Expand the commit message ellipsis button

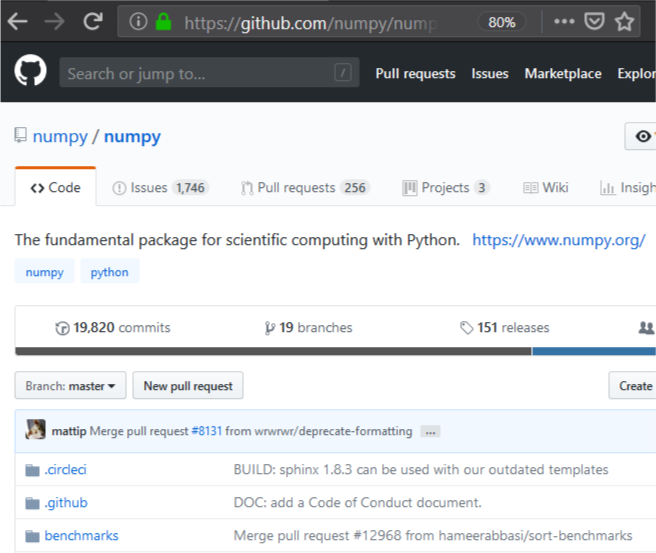pyautogui.click(x=430, y=432)
